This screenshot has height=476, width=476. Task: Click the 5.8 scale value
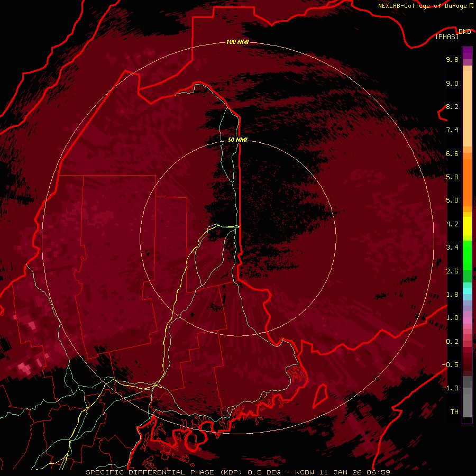pyautogui.click(x=452, y=177)
